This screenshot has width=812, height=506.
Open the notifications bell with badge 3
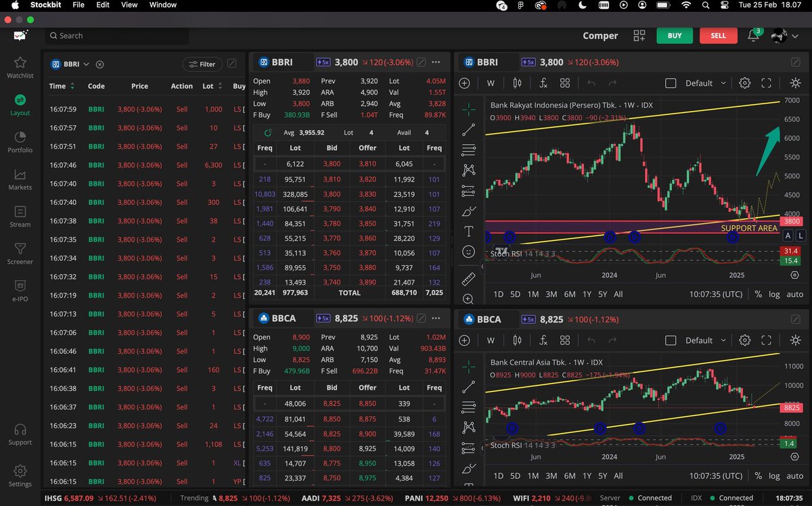pos(753,36)
